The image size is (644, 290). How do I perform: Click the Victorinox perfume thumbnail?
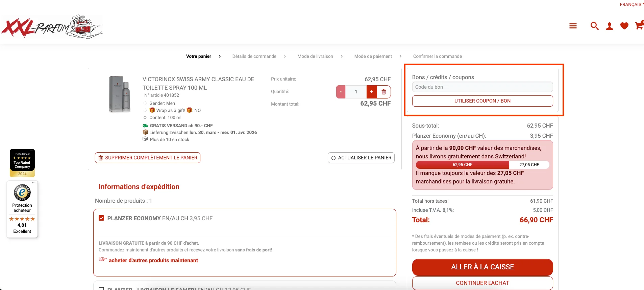point(120,94)
